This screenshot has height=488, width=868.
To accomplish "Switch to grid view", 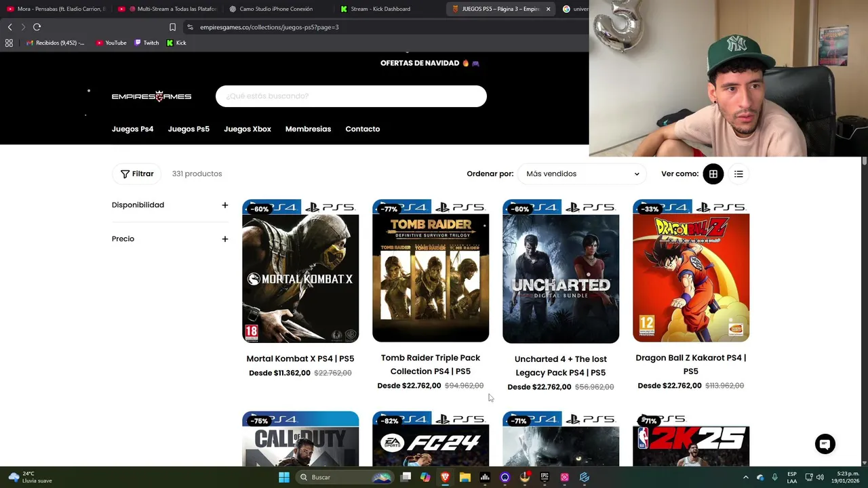I will [x=713, y=174].
